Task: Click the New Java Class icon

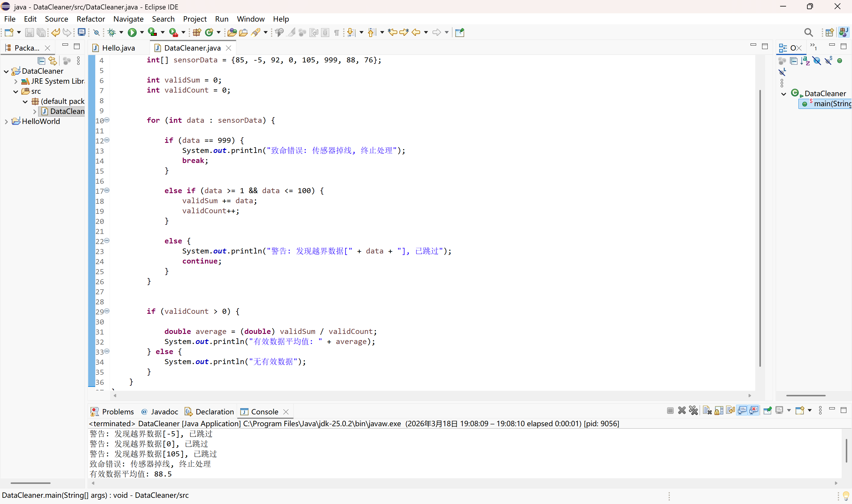Action: (209, 33)
